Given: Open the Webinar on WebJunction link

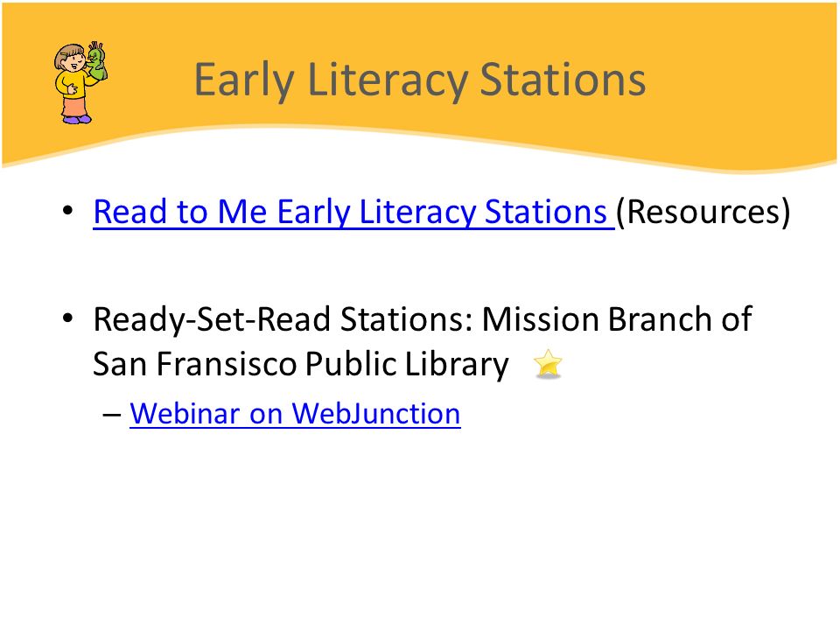Looking at the screenshot, I should (x=295, y=414).
